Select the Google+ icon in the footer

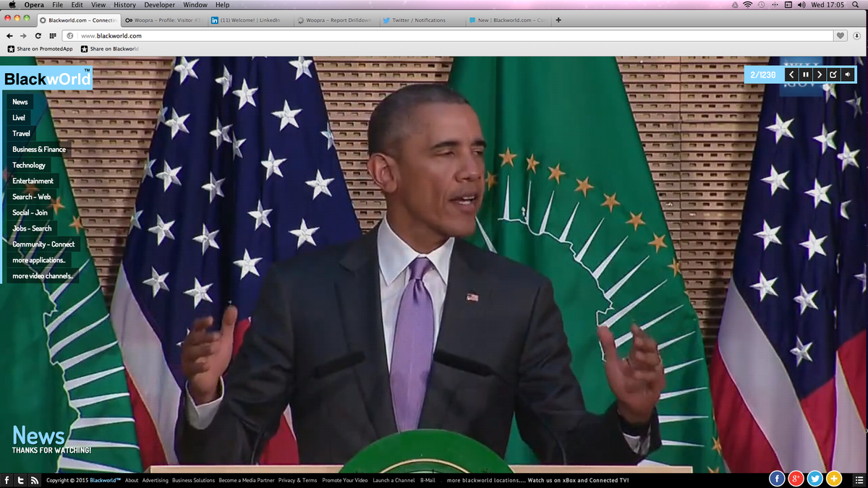796,479
